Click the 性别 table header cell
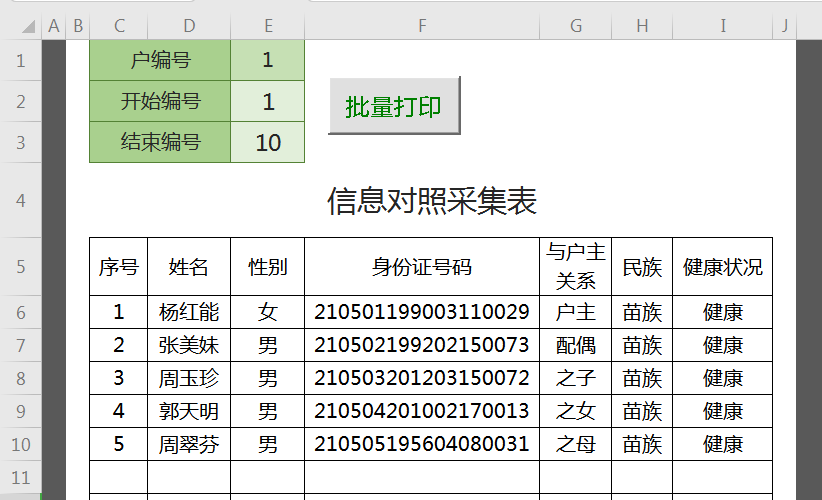Viewport: 822px width, 500px height. coord(268,267)
